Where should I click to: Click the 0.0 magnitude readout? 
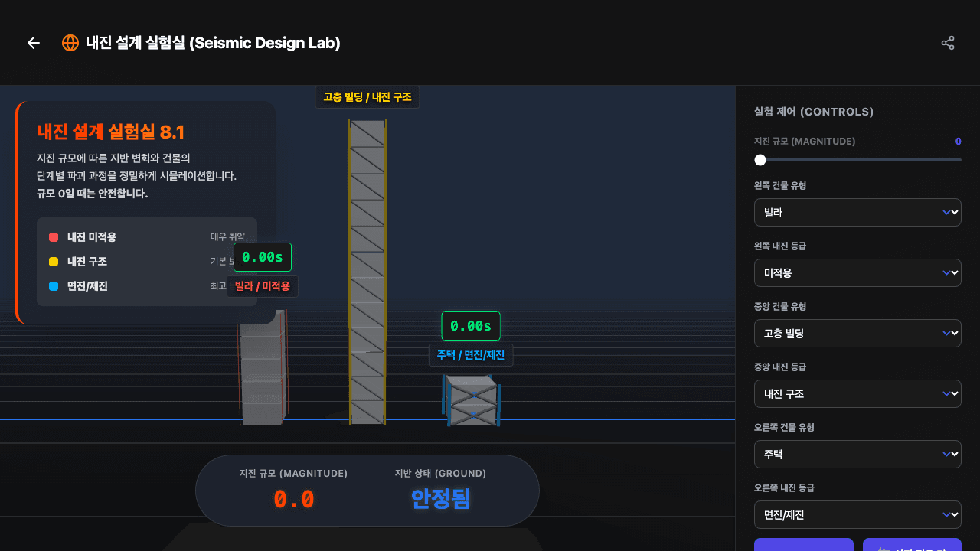tap(294, 500)
